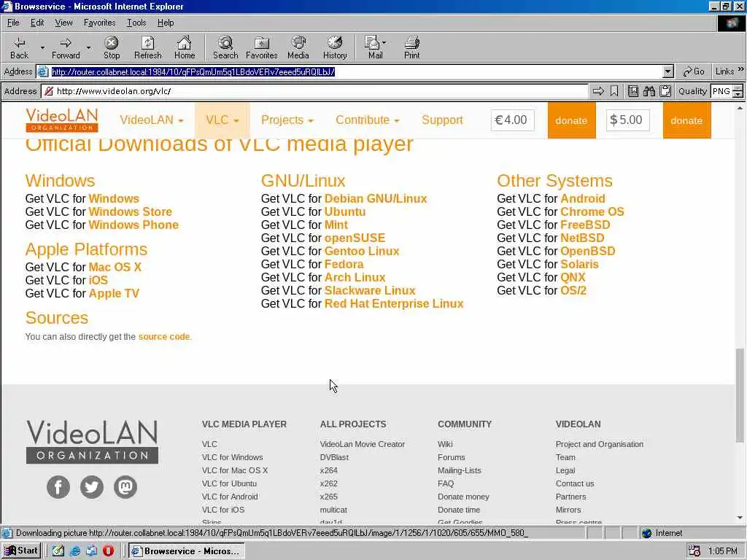Open the Start menu
This screenshot has height=560, width=747.
(x=21, y=551)
